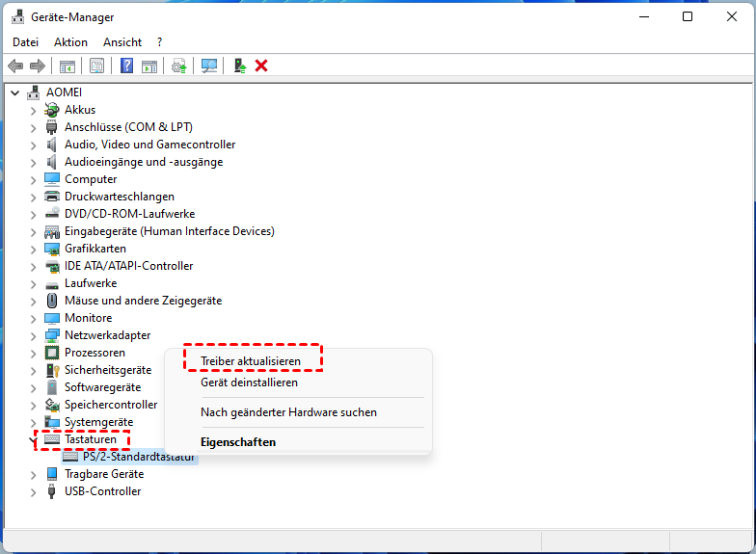Select the Speichercontroller label
This screenshot has width=756, height=554.
pos(111,405)
